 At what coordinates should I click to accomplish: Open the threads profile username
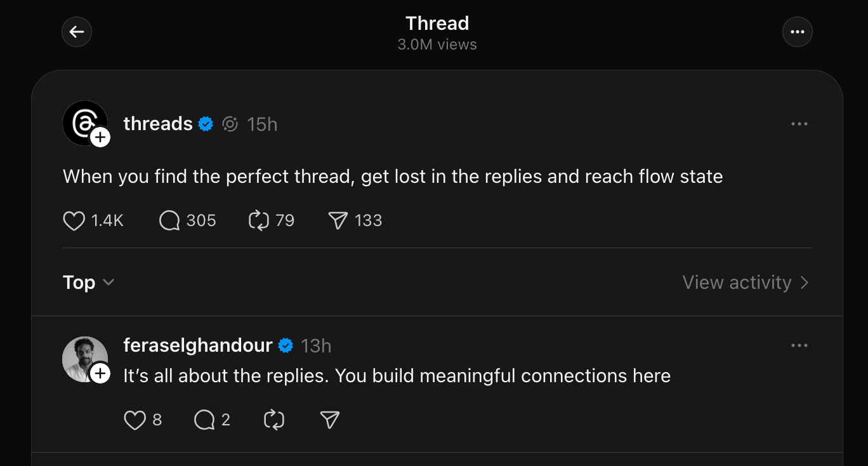tap(158, 124)
